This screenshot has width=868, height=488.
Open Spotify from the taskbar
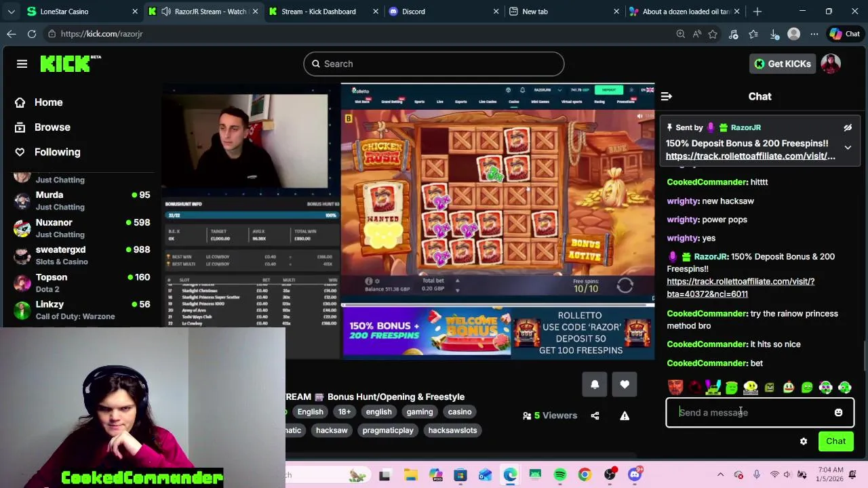click(x=560, y=475)
